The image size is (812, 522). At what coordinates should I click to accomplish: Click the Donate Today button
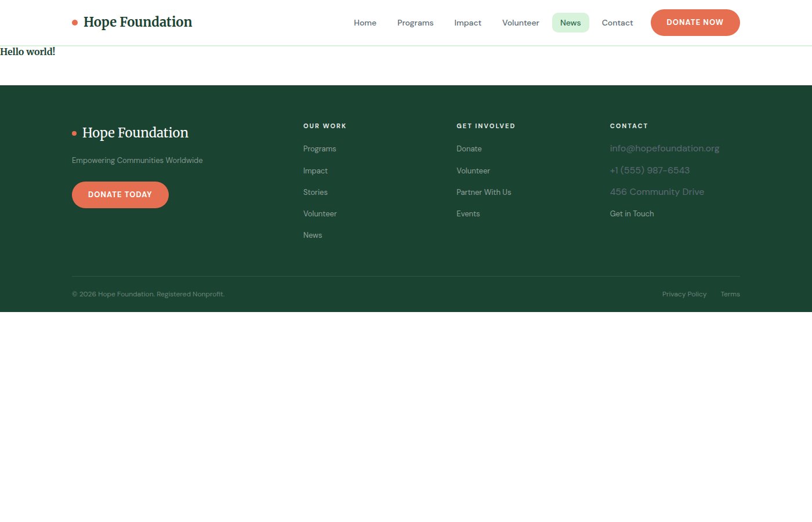(120, 195)
